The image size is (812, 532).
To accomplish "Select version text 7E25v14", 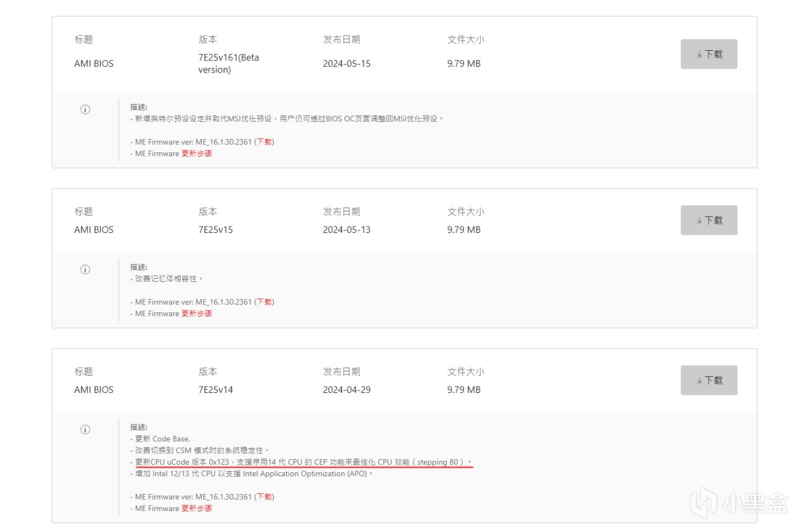I will tap(216, 390).
